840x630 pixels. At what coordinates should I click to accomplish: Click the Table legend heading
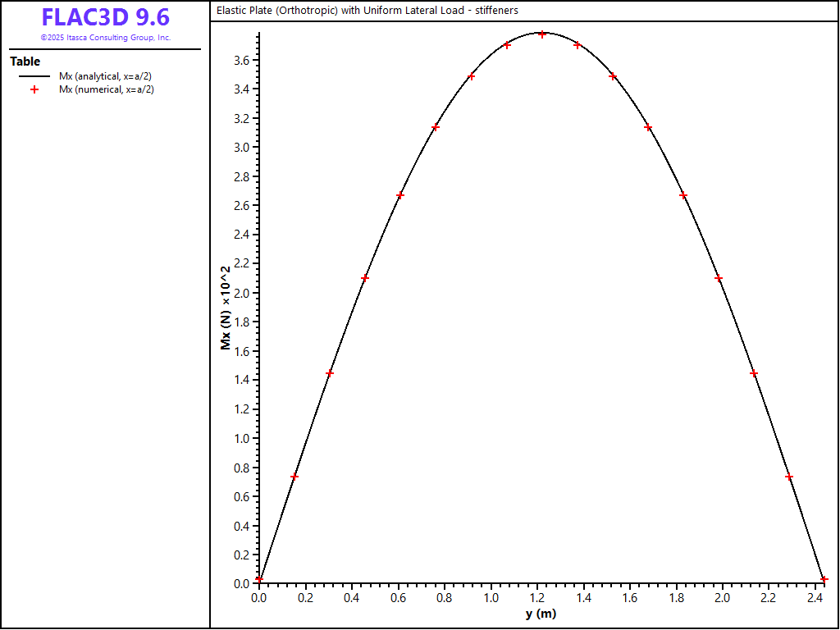(25, 62)
